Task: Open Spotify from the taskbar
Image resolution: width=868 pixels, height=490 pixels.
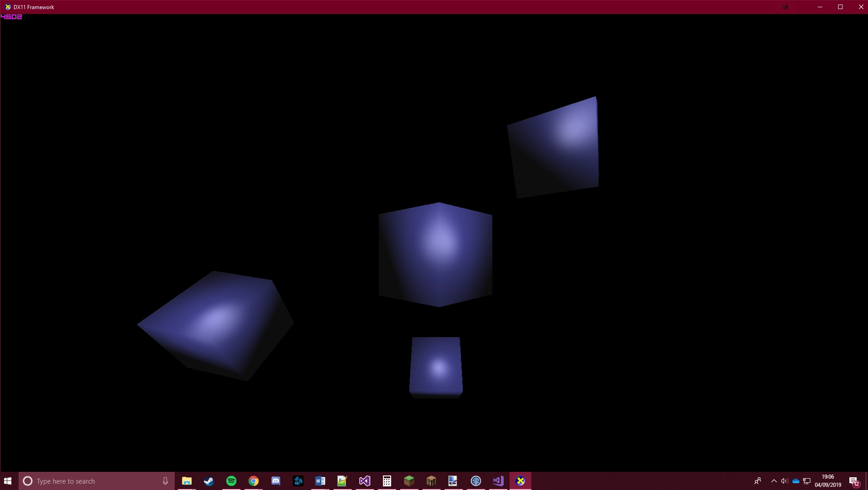Action: (x=231, y=481)
